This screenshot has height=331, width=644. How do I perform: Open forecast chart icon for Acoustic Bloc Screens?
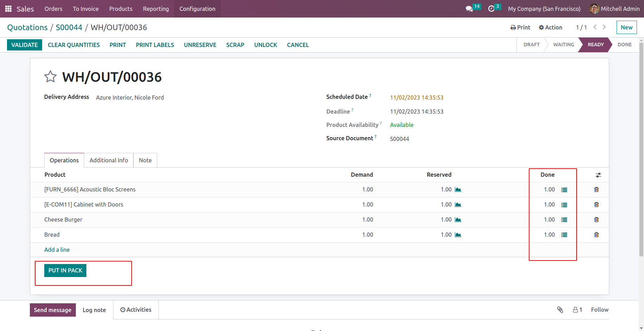pyautogui.click(x=458, y=190)
